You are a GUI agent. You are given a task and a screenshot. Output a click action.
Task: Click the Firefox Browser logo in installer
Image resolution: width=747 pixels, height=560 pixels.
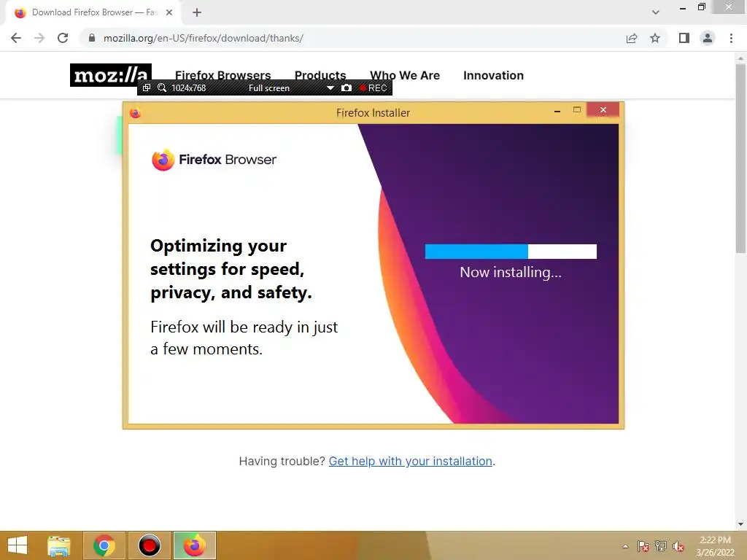coord(214,160)
